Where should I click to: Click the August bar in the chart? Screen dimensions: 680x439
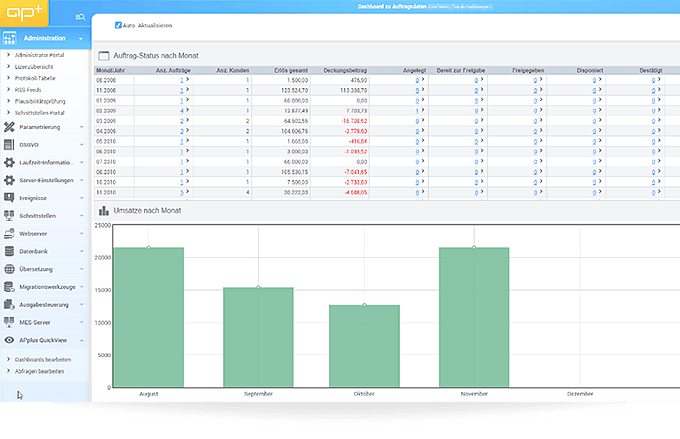pos(148,315)
